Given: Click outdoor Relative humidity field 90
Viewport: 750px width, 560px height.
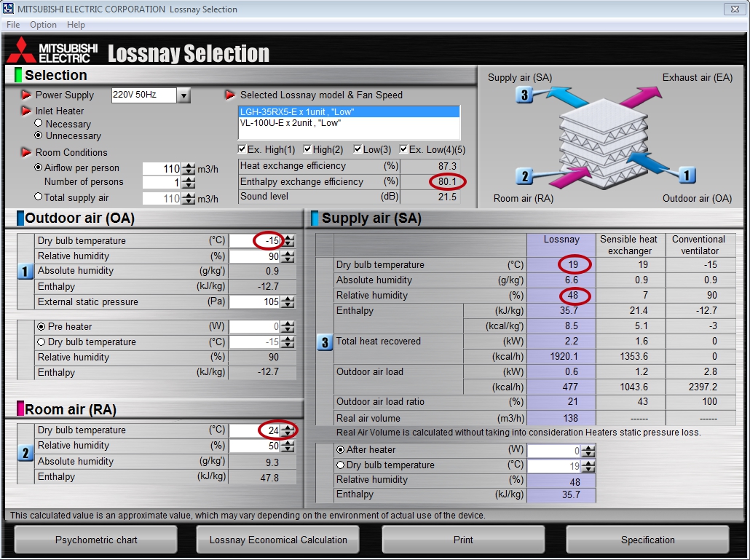Looking at the screenshot, I should click(x=255, y=257).
